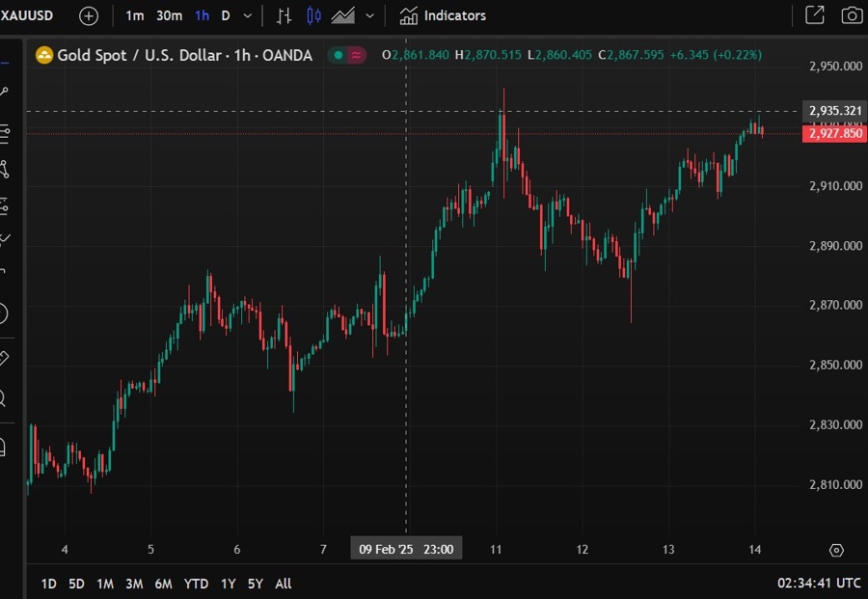Switch chart style to Bars

click(284, 15)
